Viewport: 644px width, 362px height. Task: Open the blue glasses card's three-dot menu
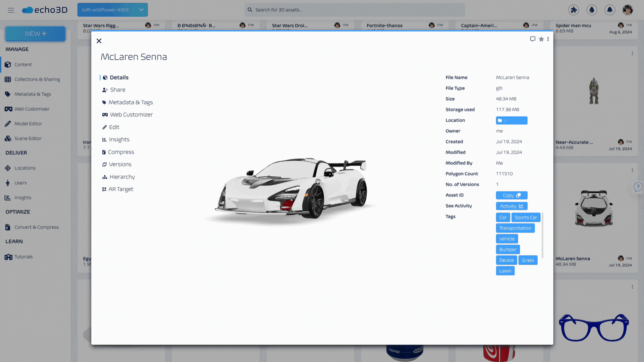(x=632, y=287)
